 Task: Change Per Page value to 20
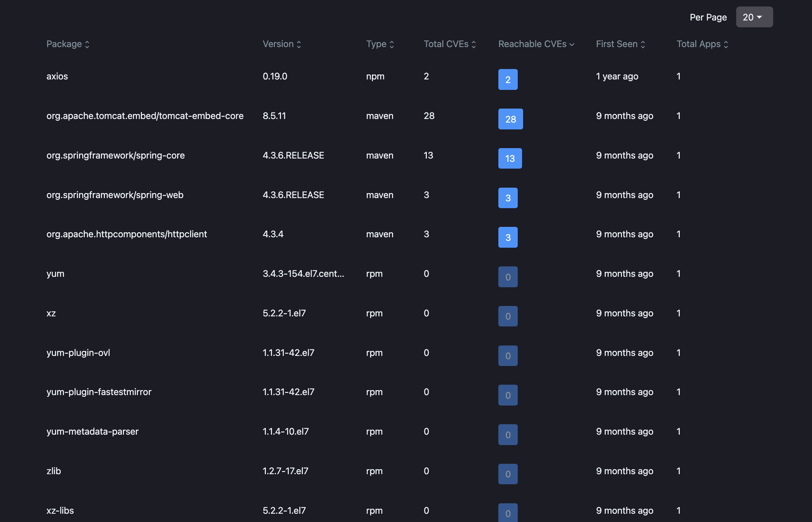pos(755,17)
